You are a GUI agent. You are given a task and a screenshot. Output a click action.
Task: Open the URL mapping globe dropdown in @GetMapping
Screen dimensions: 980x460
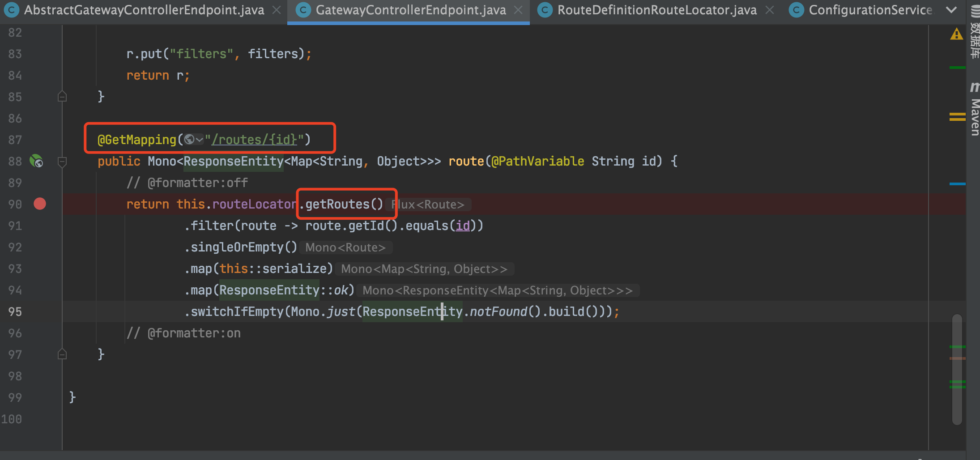(x=194, y=140)
